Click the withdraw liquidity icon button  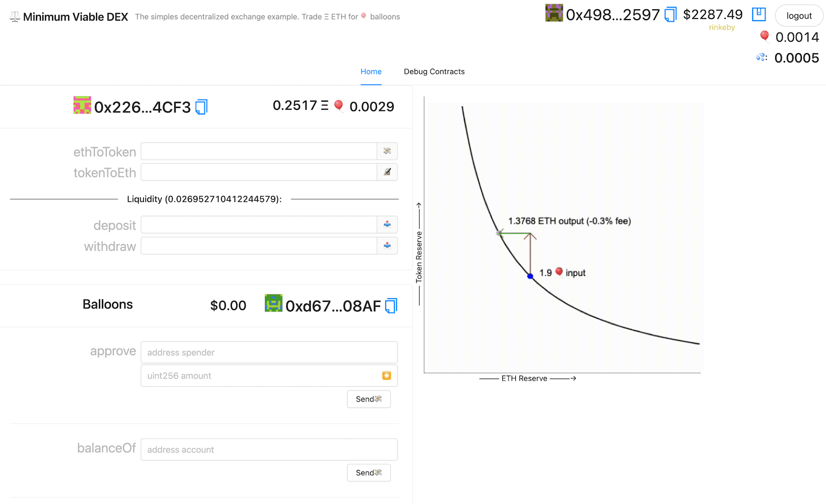(387, 246)
